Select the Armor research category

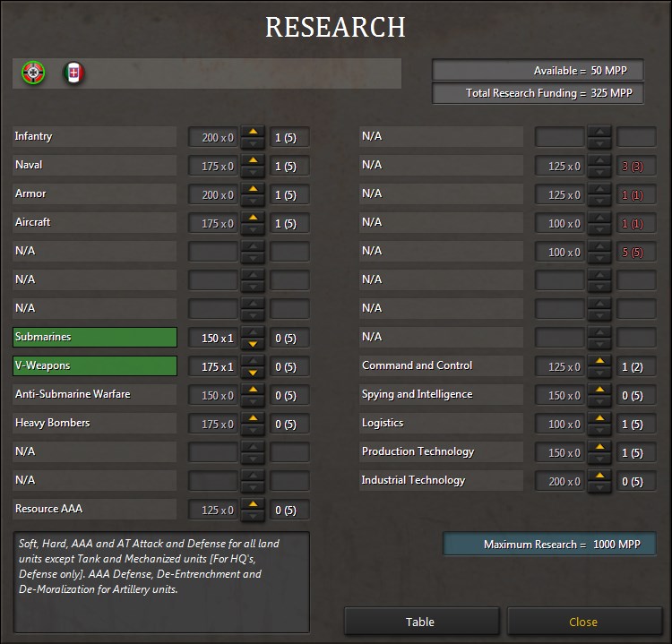pos(94,194)
